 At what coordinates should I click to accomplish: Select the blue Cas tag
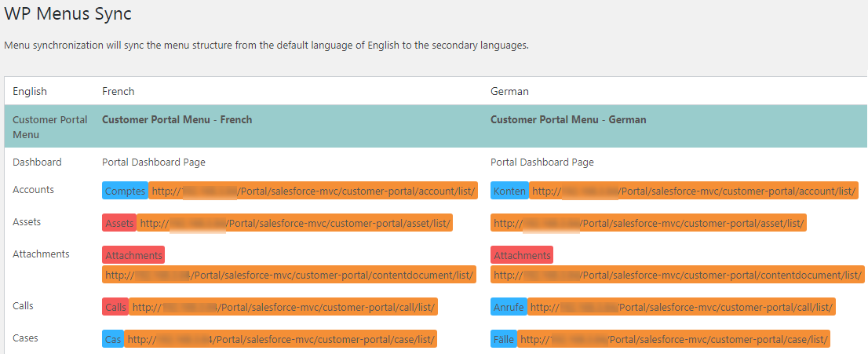click(113, 339)
